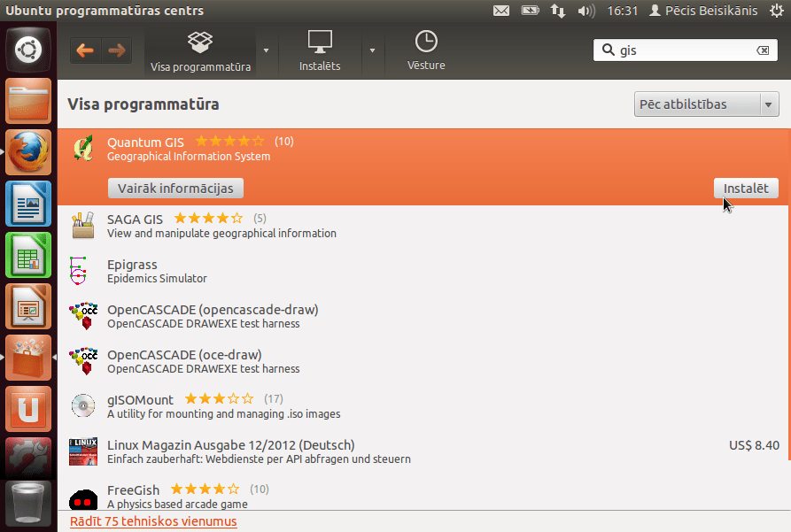Click the Quantum GIS application icon
This screenshot has height=532, width=791.
coord(83,148)
